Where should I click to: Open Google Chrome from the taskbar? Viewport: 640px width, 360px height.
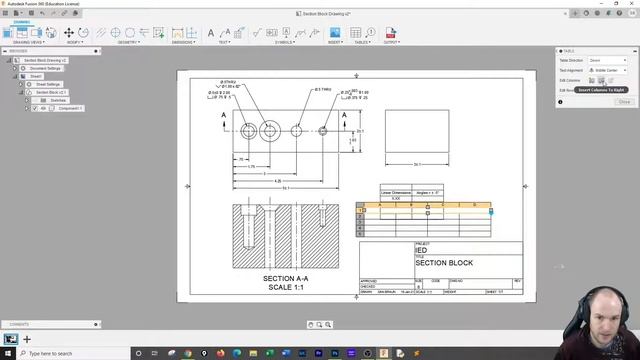tap(188, 353)
